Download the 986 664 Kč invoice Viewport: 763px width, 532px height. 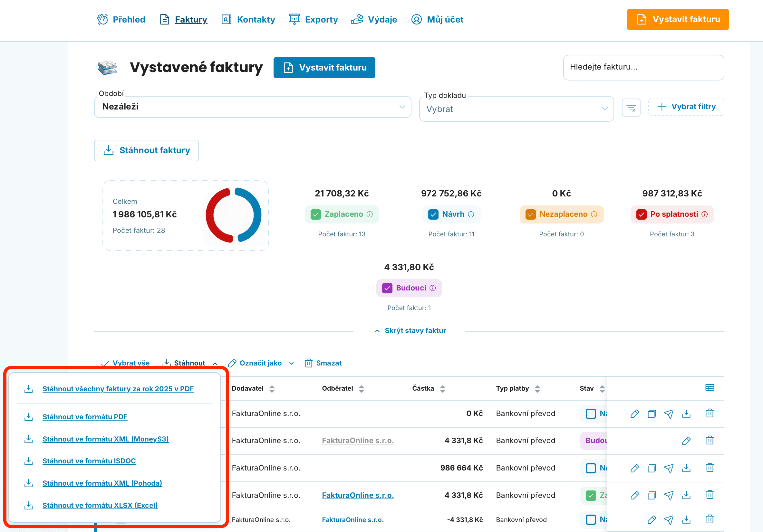[x=686, y=468]
